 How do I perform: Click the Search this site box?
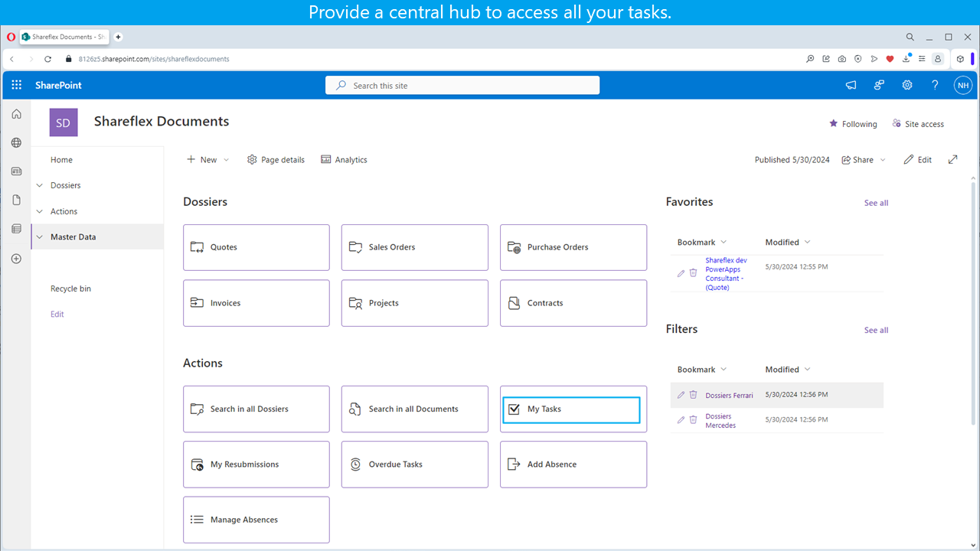click(462, 86)
